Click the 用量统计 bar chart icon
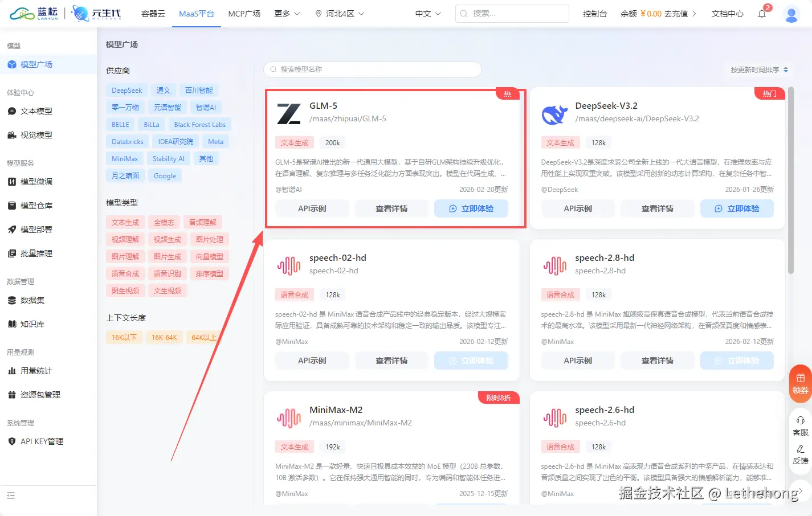The width and height of the screenshot is (812, 516). (12, 371)
